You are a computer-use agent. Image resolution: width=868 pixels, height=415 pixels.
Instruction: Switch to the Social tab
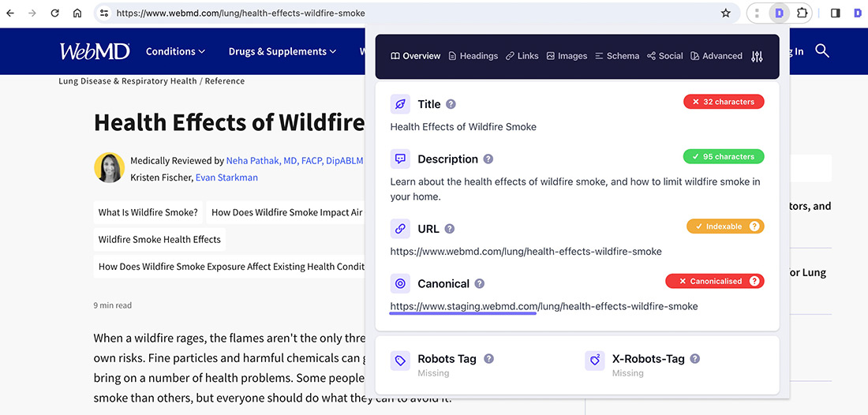click(x=665, y=56)
